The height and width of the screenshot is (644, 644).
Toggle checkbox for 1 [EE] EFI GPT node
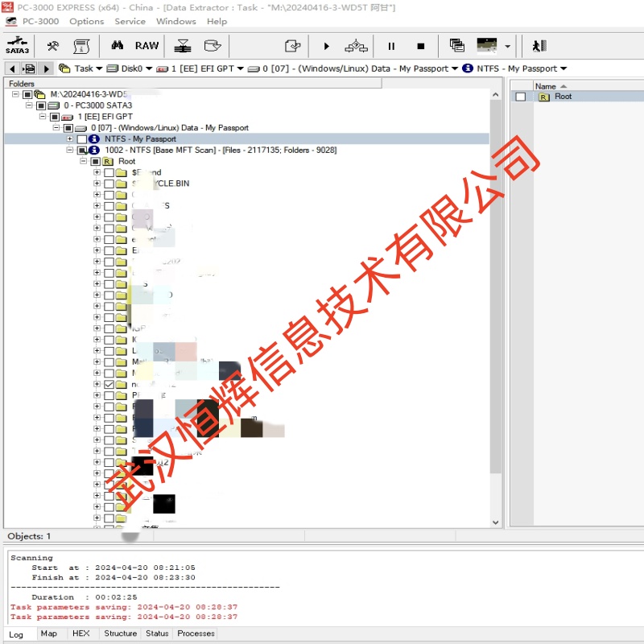[55, 117]
